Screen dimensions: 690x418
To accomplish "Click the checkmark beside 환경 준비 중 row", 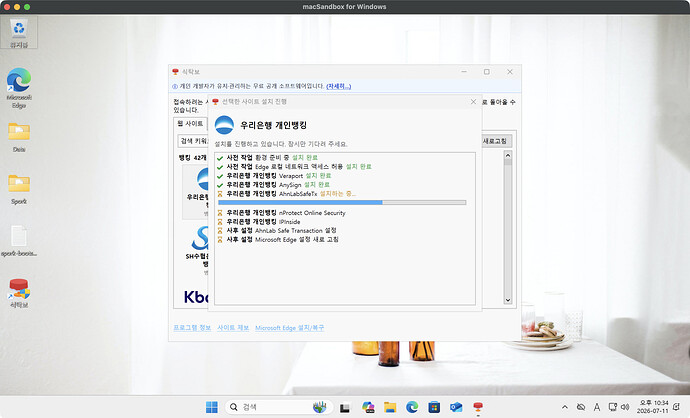I will pyautogui.click(x=220, y=158).
